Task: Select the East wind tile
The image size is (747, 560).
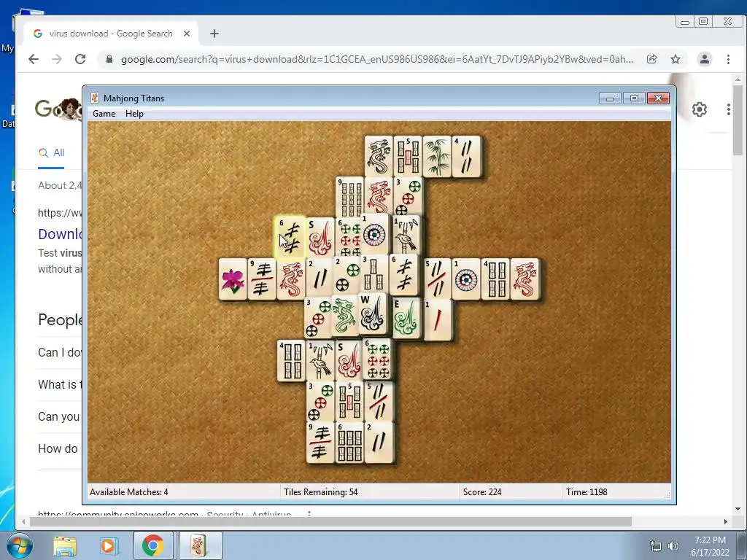Action: pos(407,318)
